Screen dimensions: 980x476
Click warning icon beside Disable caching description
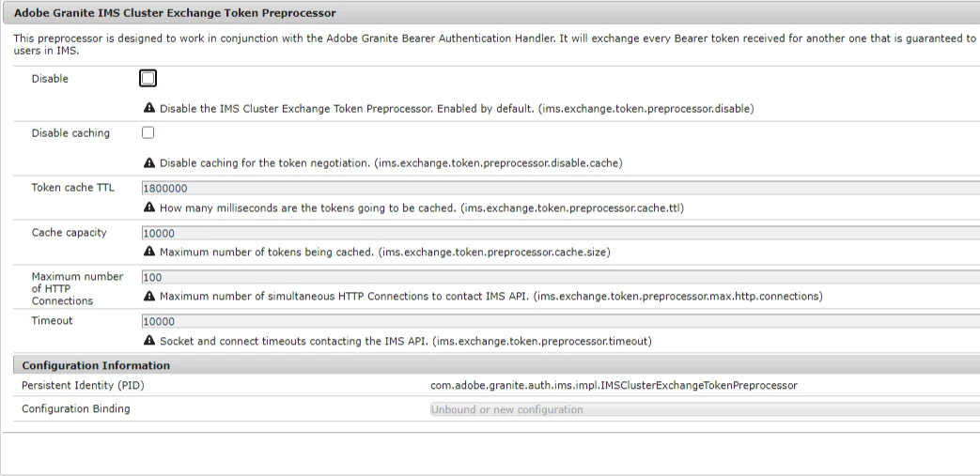(148, 162)
